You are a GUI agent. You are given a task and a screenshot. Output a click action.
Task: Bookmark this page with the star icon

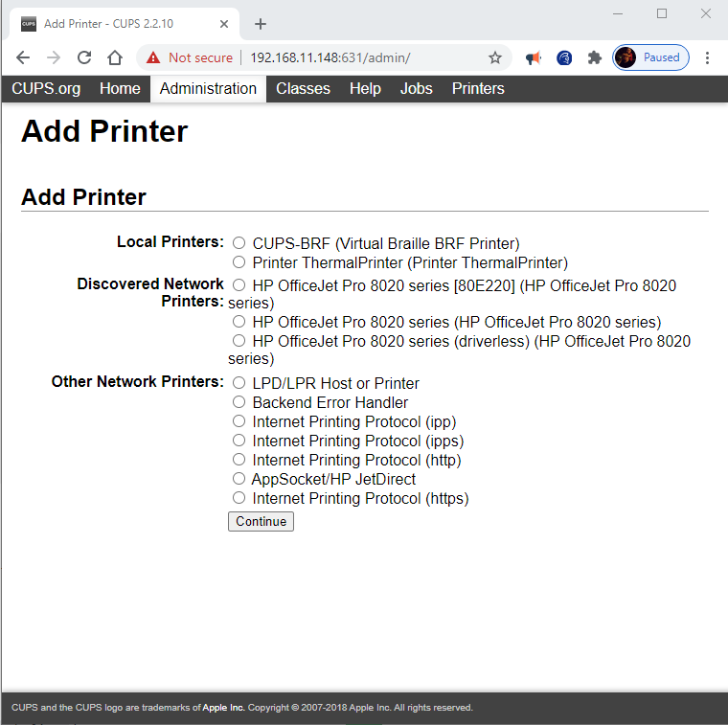(x=495, y=57)
